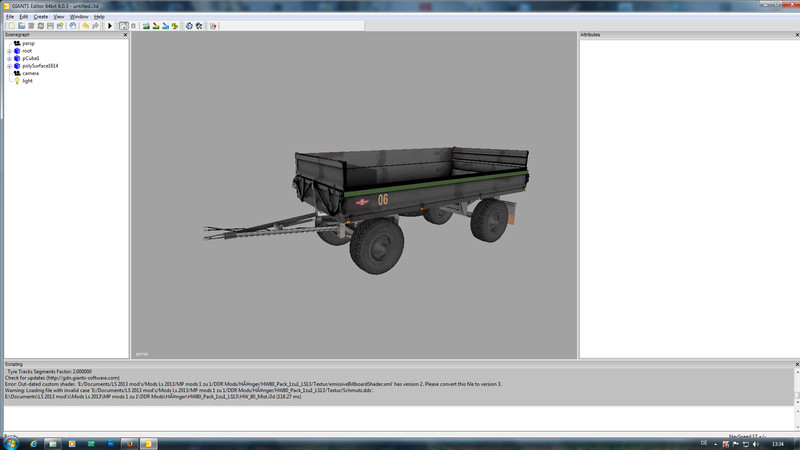
Task: Expand the polySurface1614 node
Action: pyautogui.click(x=9, y=66)
